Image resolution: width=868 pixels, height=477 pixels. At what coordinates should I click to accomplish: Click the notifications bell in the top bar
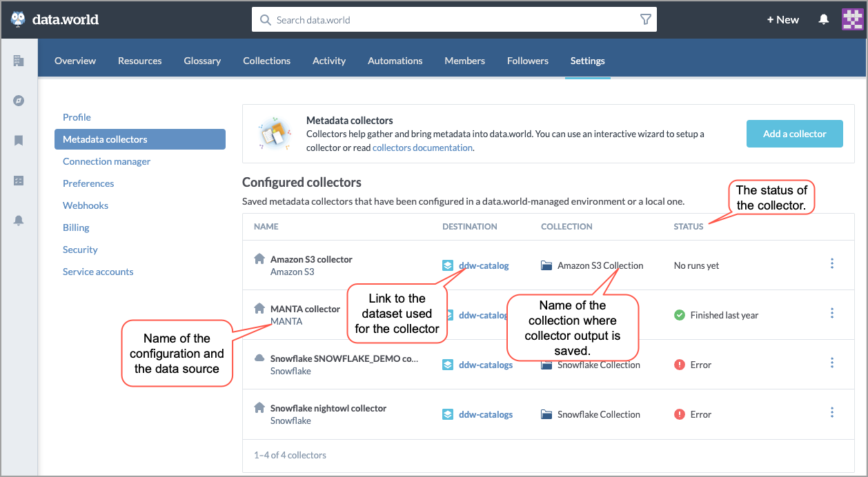click(x=823, y=19)
